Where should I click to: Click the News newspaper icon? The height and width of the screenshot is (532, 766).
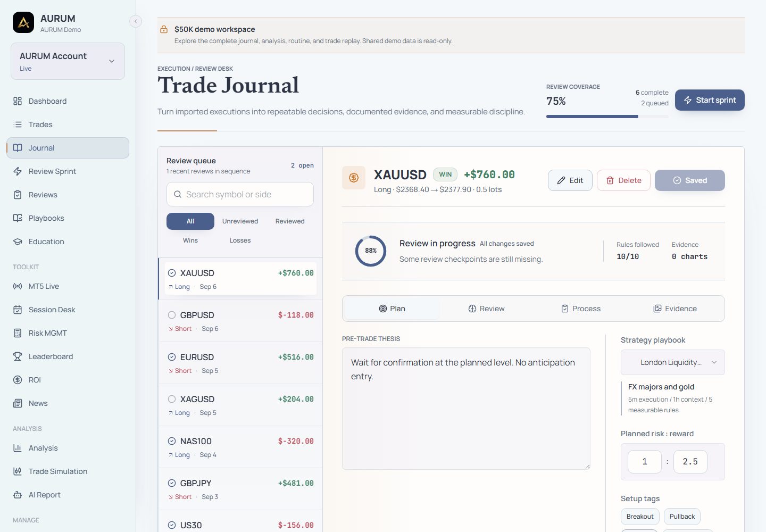(18, 403)
